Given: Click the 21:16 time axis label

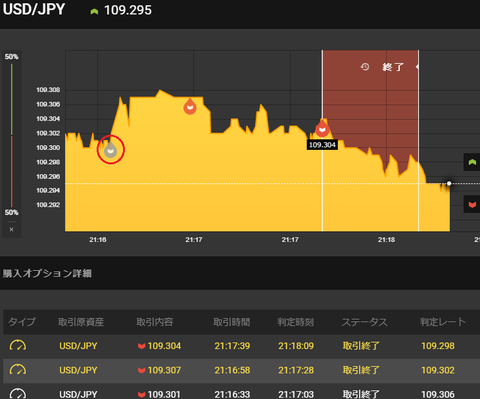Looking at the screenshot, I should (x=98, y=240).
